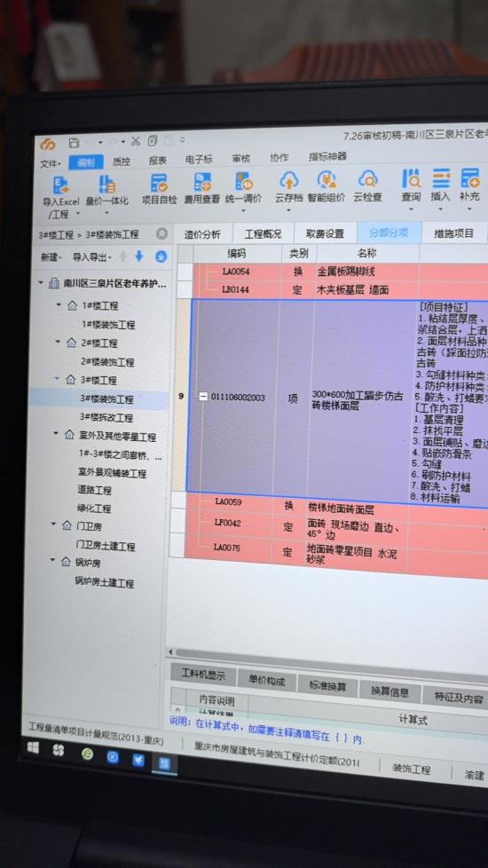Click the save icon in title bar
The width and height of the screenshot is (488, 868).
[x=75, y=143]
